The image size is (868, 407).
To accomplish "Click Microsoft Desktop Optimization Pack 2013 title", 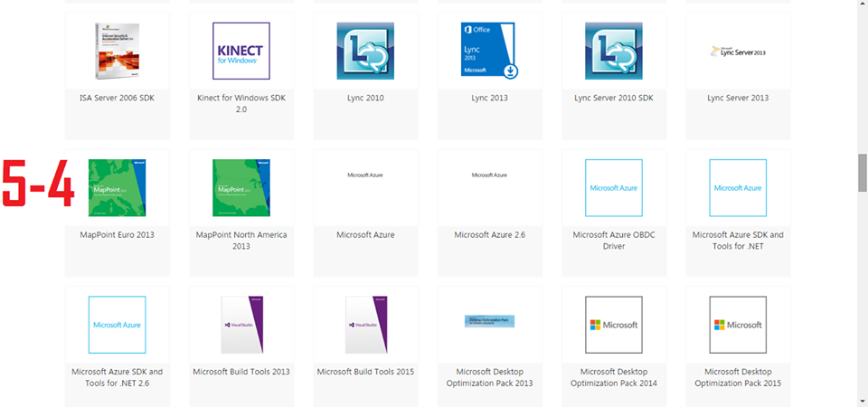I will click(489, 377).
